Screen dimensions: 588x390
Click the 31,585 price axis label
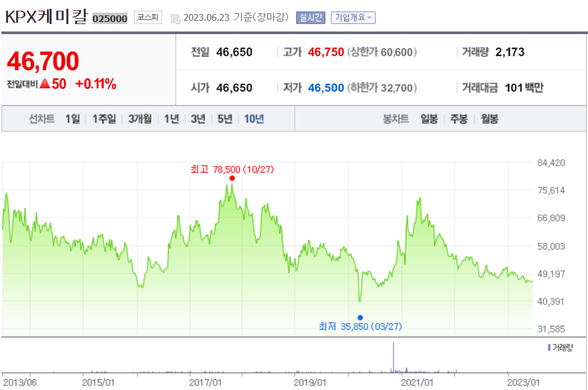551,329
